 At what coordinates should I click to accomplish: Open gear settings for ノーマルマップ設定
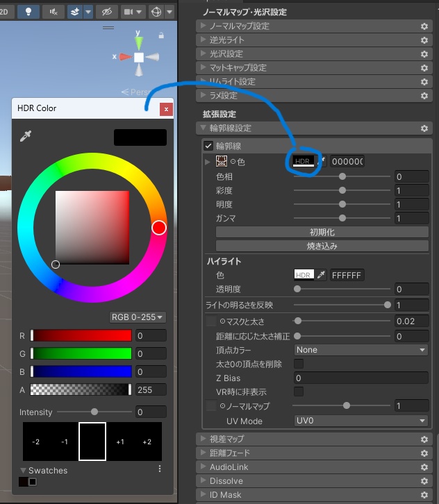tap(424, 26)
